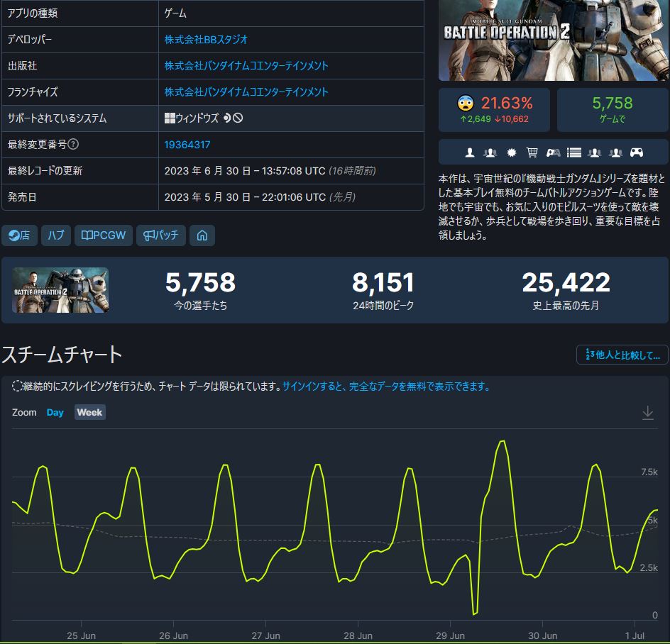
Task: Click the shopping cart in-app purchases icon
Action: 532,152
